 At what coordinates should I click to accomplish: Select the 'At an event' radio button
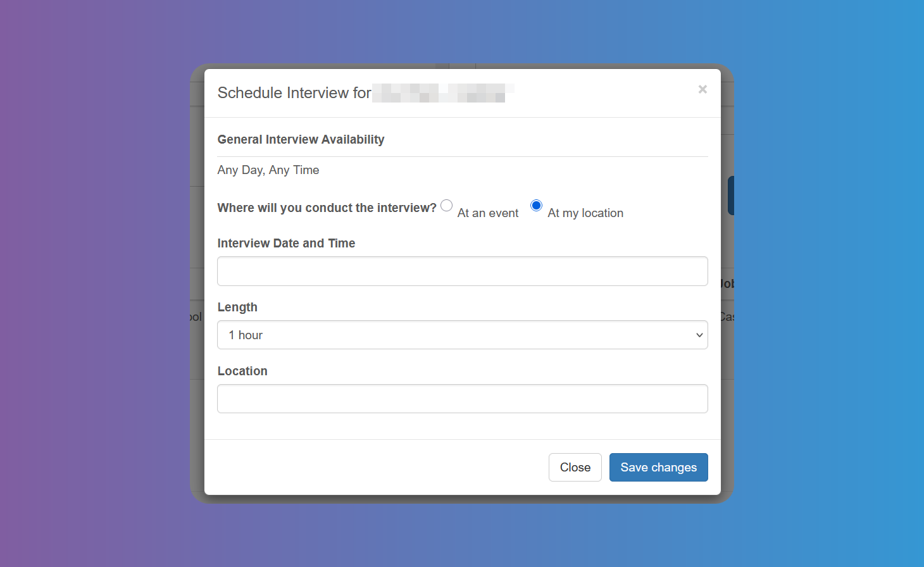[x=446, y=205]
